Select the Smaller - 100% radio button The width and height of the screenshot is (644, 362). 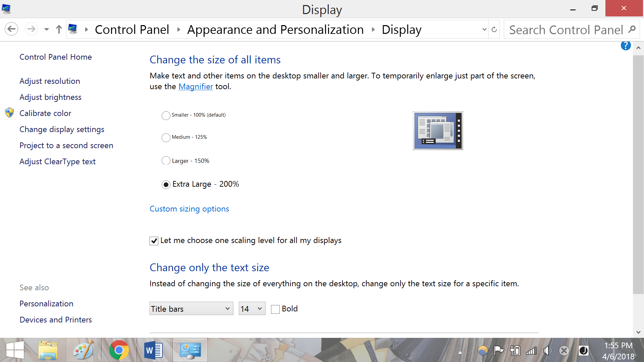click(x=166, y=115)
